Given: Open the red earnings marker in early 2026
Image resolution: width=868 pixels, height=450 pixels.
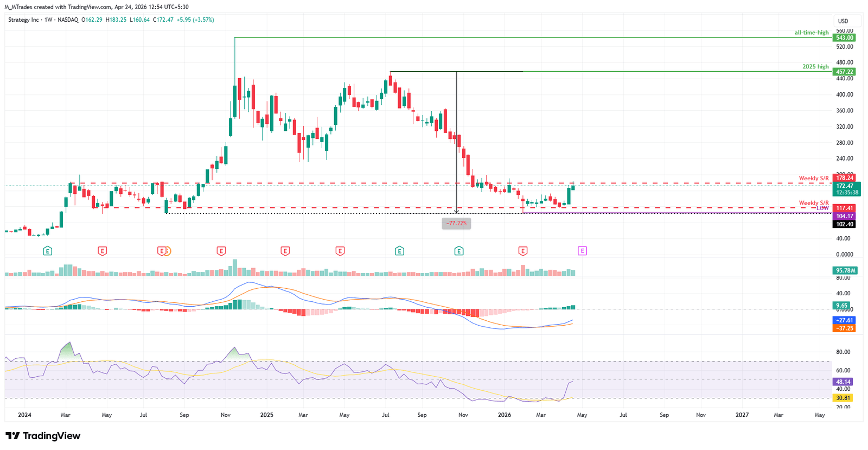Looking at the screenshot, I should [522, 251].
